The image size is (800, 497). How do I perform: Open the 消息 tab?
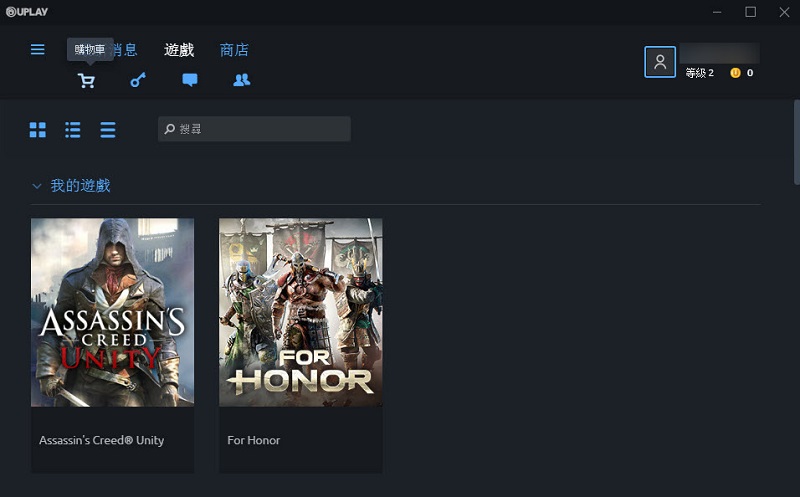tap(126, 50)
